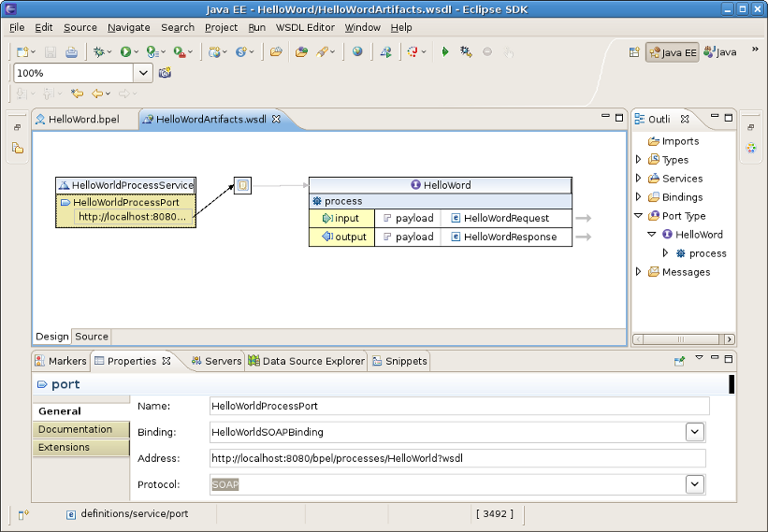Screen dimensions: 768x532
Task: Switch to the Java EE perspective
Action: coord(673,52)
